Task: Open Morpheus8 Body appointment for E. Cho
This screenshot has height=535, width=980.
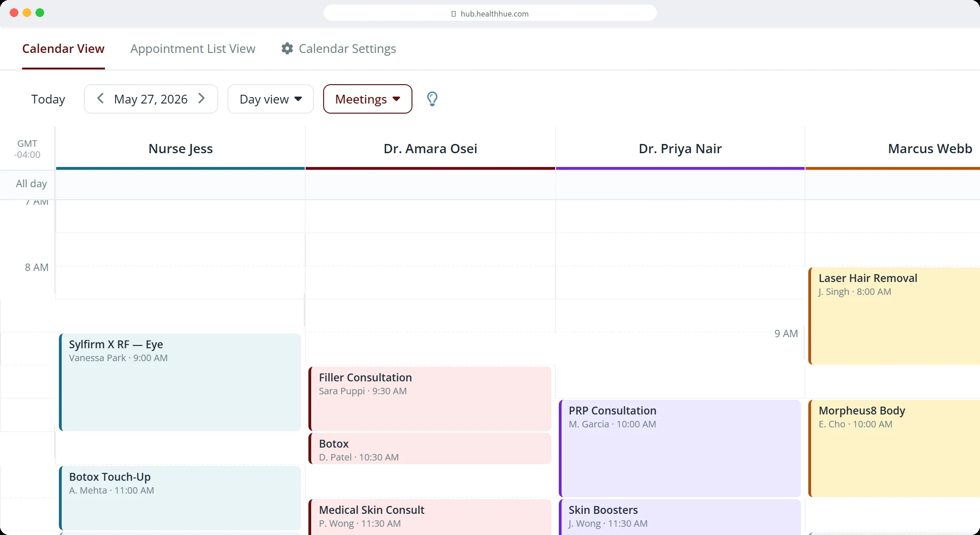Action: (x=894, y=449)
